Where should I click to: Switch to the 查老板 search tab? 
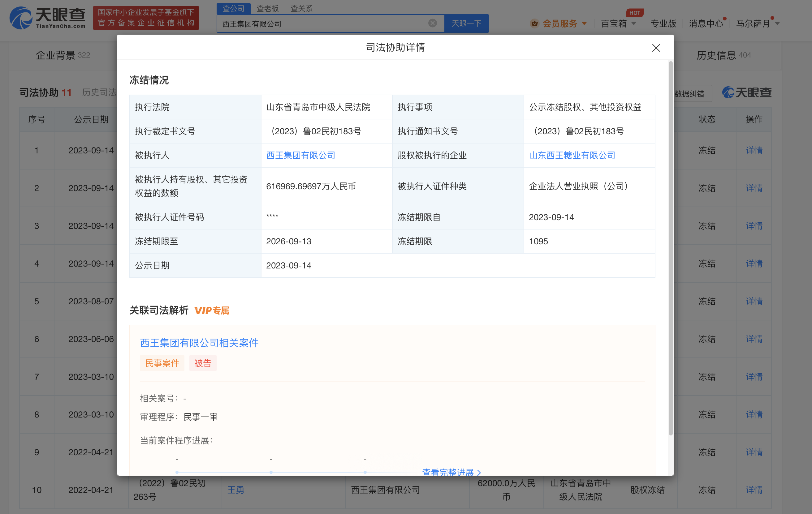click(x=267, y=8)
